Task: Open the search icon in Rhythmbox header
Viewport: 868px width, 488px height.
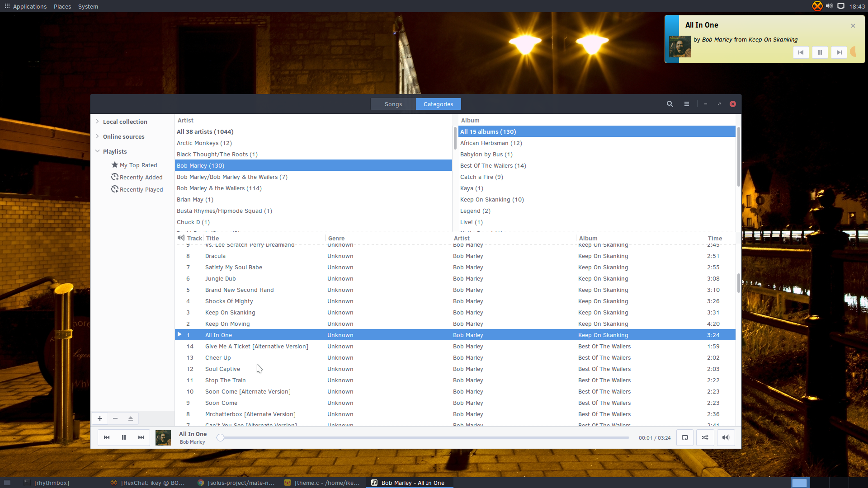Action: point(670,104)
